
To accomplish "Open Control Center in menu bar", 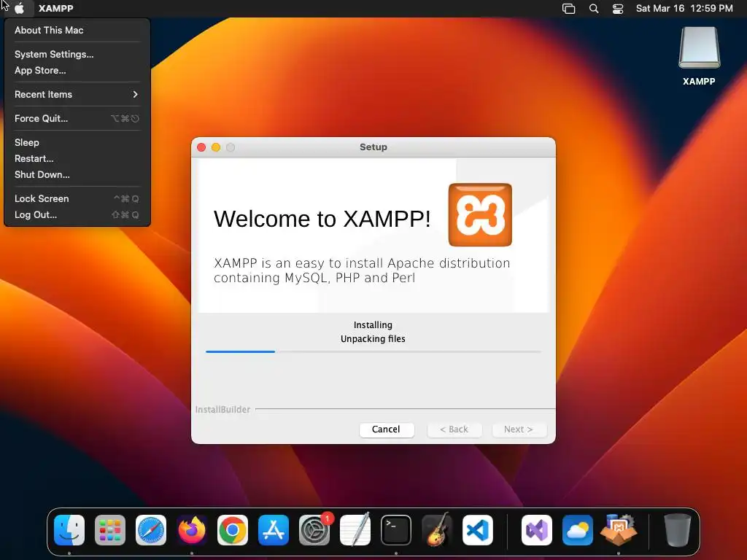I will click(618, 8).
